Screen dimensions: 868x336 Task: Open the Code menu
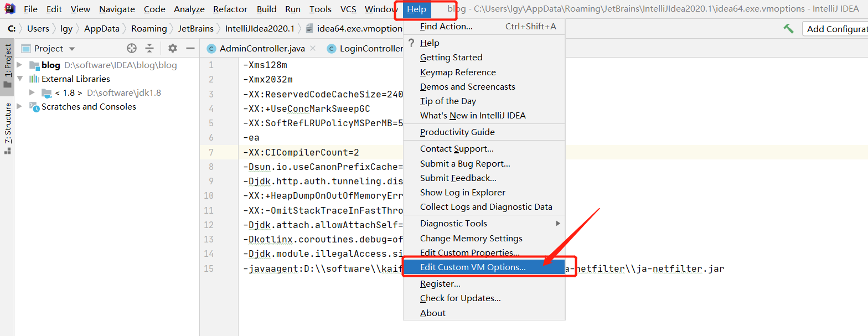pyautogui.click(x=154, y=9)
